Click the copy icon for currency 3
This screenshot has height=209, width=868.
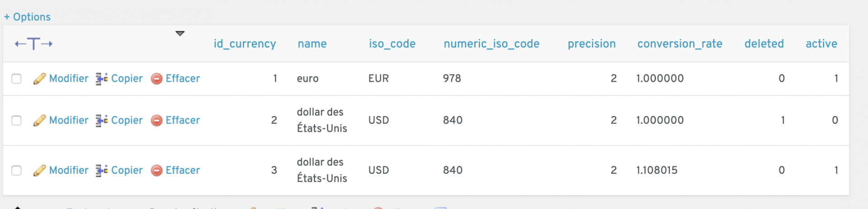coord(101,171)
